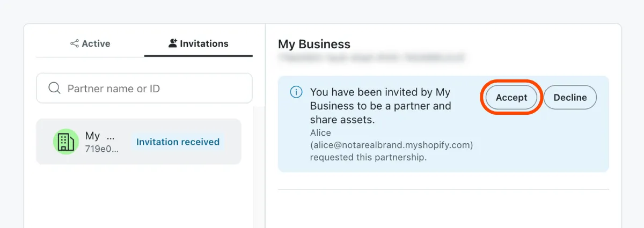Click the info circle icon in banner
Screen dimensions: 644x228
click(296, 92)
